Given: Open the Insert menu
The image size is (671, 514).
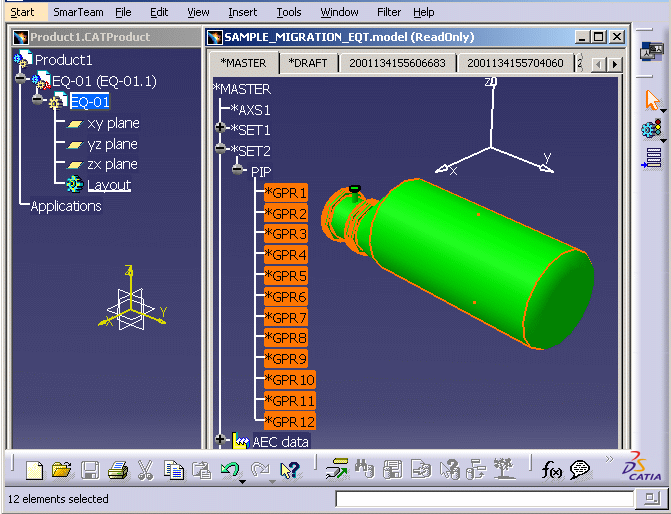Looking at the screenshot, I should (243, 12).
